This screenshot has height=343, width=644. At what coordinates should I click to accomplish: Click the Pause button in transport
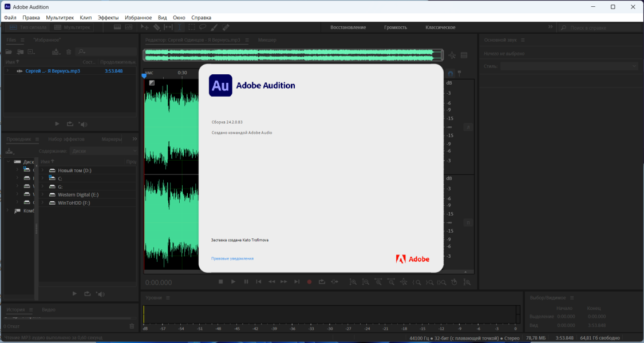pos(246,282)
